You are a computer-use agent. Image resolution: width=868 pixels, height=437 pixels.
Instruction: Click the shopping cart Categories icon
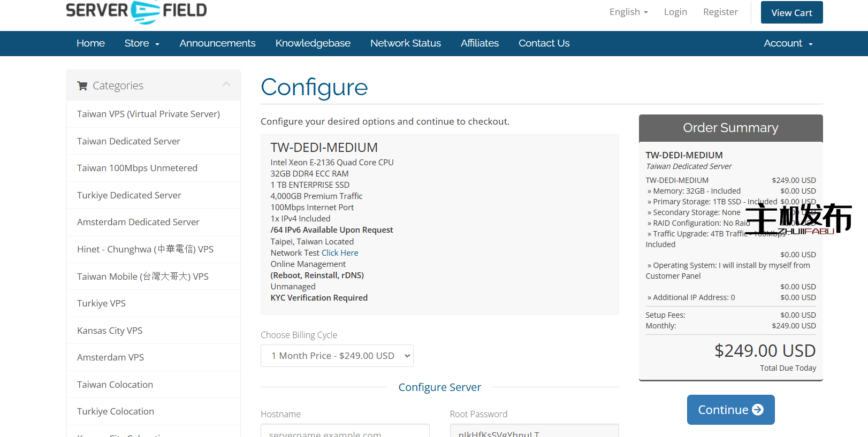(82, 86)
